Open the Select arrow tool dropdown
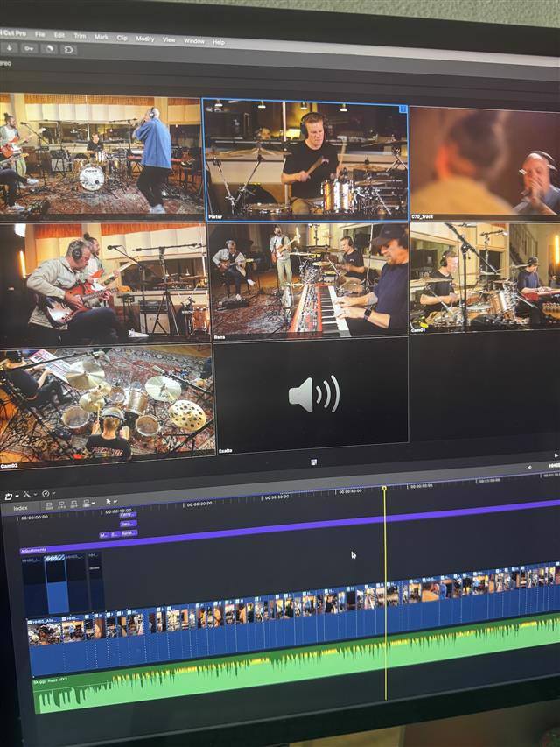This screenshot has width=560, height=747. pos(110,502)
